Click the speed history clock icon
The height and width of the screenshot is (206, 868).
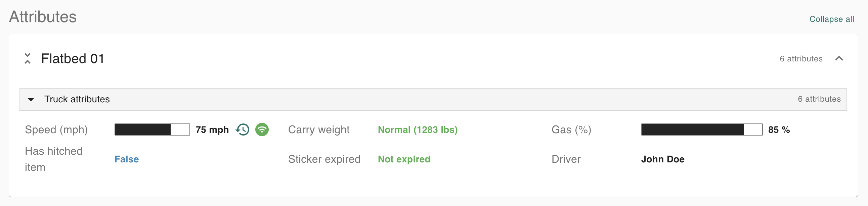pos(243,130)
